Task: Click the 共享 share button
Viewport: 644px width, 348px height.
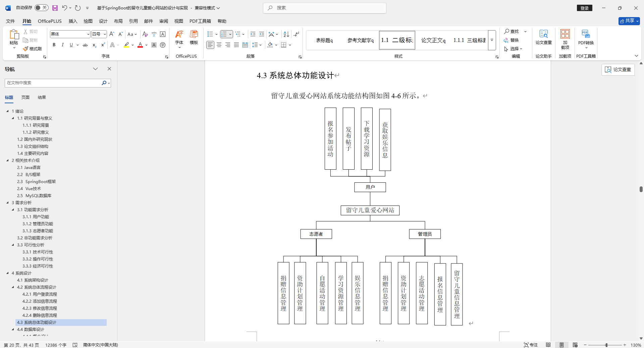Action: (629, 20)
